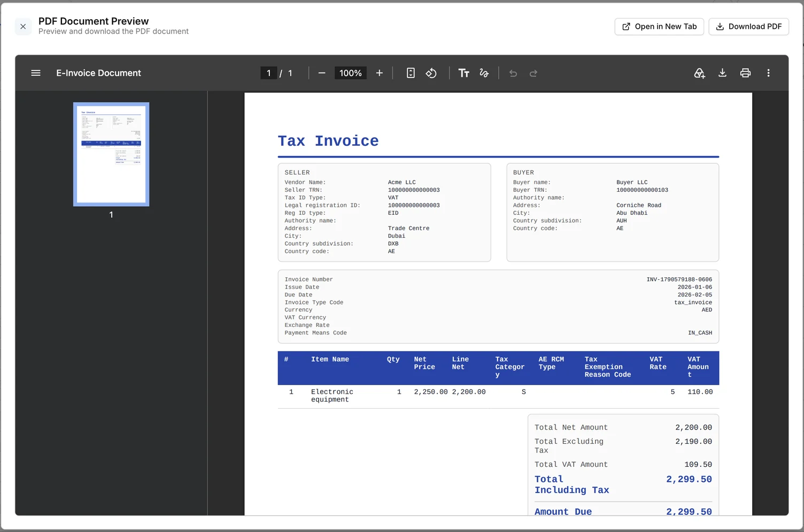Screen dimensions: 804x532
Task: Click the Total Including Tax label
Action: point(571,485)
